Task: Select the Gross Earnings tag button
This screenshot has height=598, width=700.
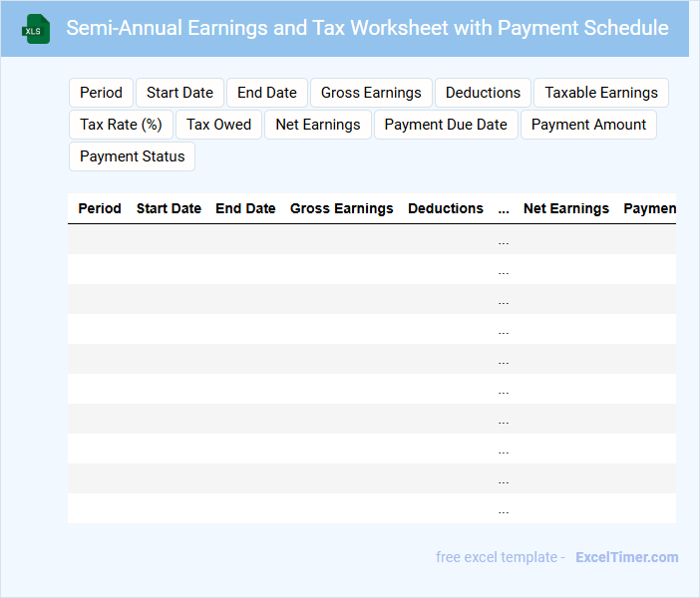Action: (x=371, y=93)
